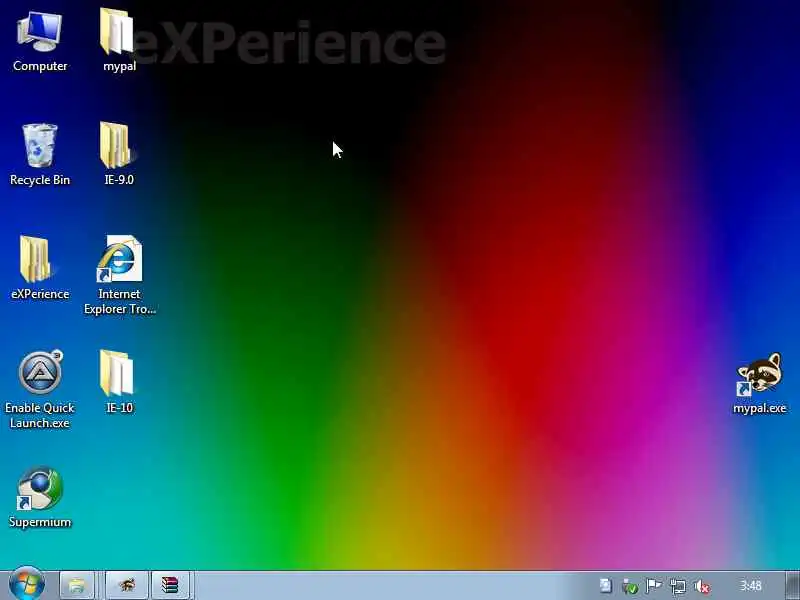Click the muted volume tray icon

[x=702, y=586]
